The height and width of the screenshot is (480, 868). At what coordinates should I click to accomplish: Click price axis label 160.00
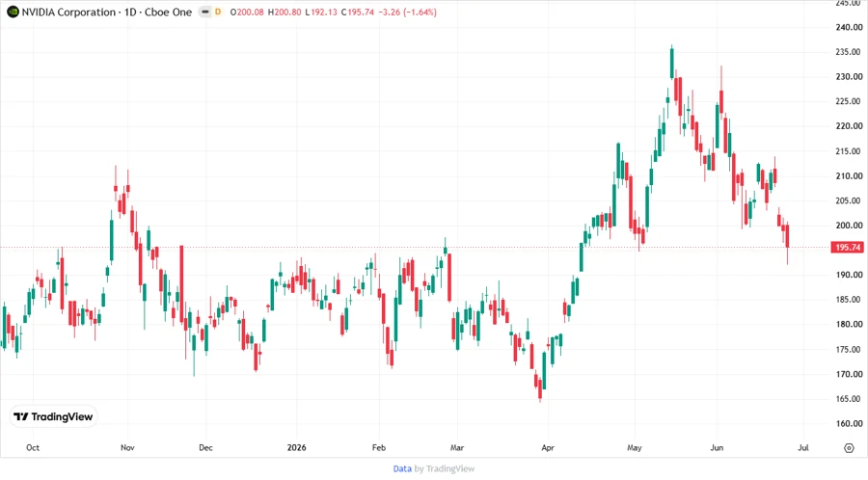[x=849, y=423]
